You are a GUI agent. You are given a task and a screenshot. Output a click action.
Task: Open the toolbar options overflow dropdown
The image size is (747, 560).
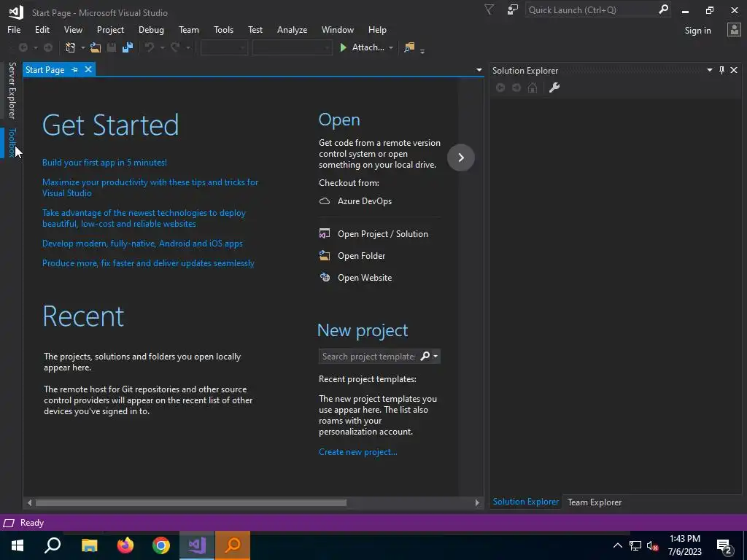pos(422,50)
